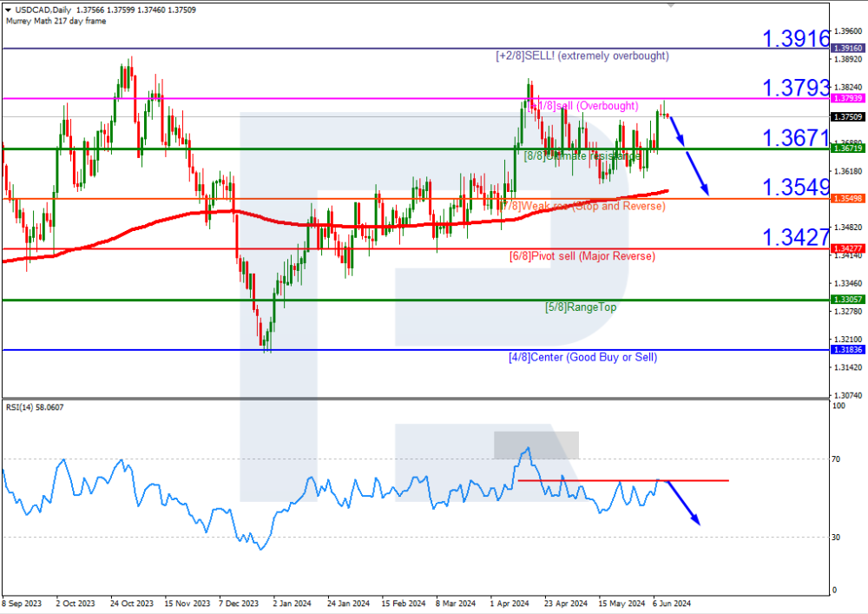Click the dropdown triangle beside USDCAD,Daily
The width and height of the screenshot is (868, 614).
click(x=8, y=9)
